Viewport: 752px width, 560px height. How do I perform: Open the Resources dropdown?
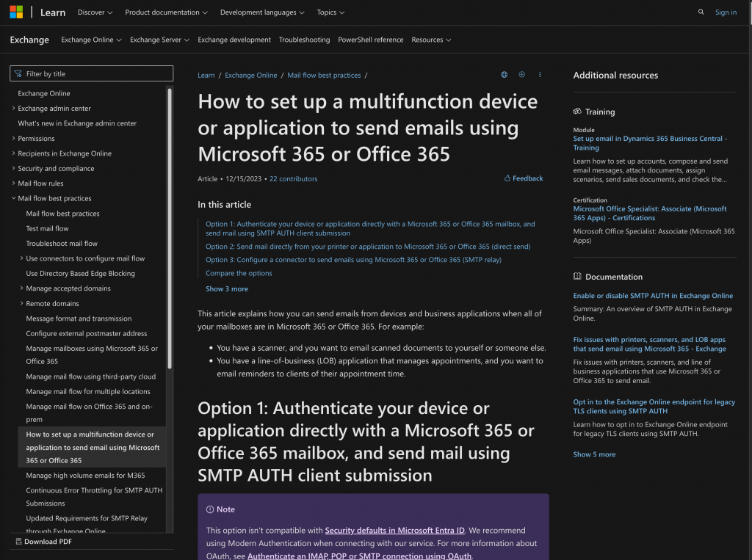431,40
